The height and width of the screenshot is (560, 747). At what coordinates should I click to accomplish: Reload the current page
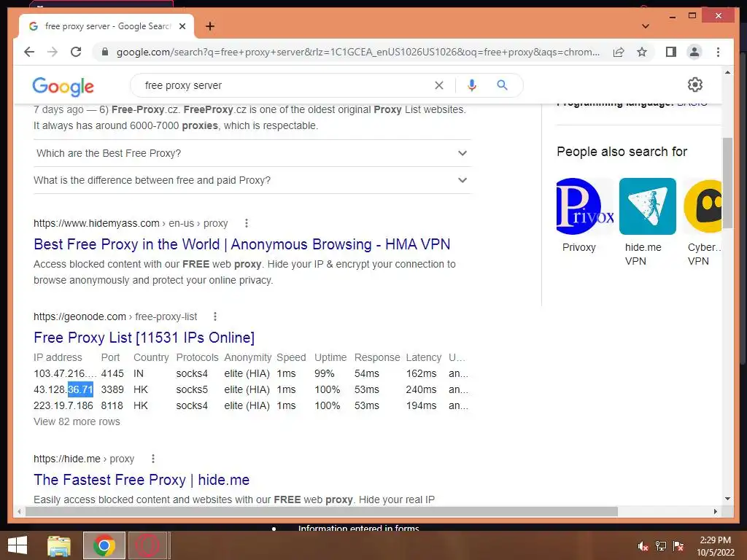click(x=76, y=52)
